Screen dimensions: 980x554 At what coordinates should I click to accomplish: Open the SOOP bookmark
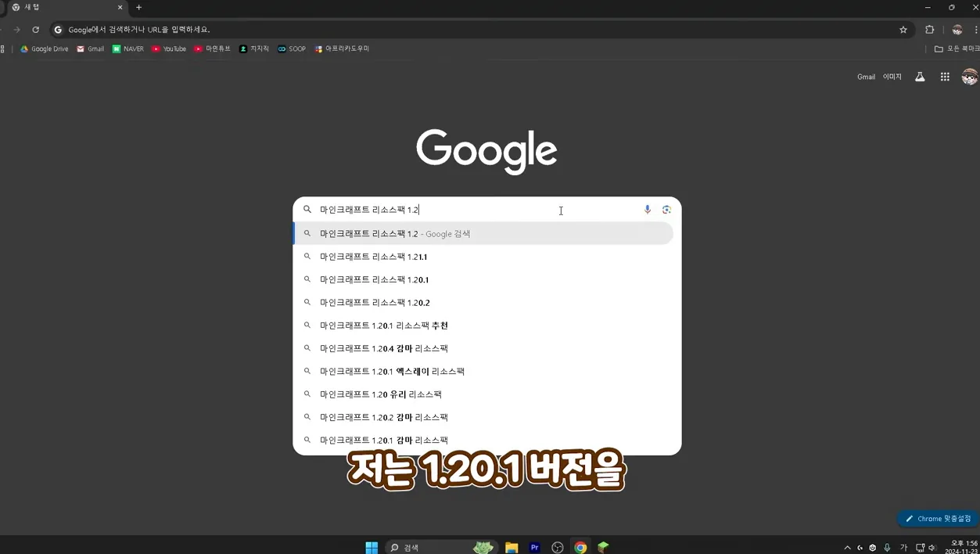tap(292, 49)
